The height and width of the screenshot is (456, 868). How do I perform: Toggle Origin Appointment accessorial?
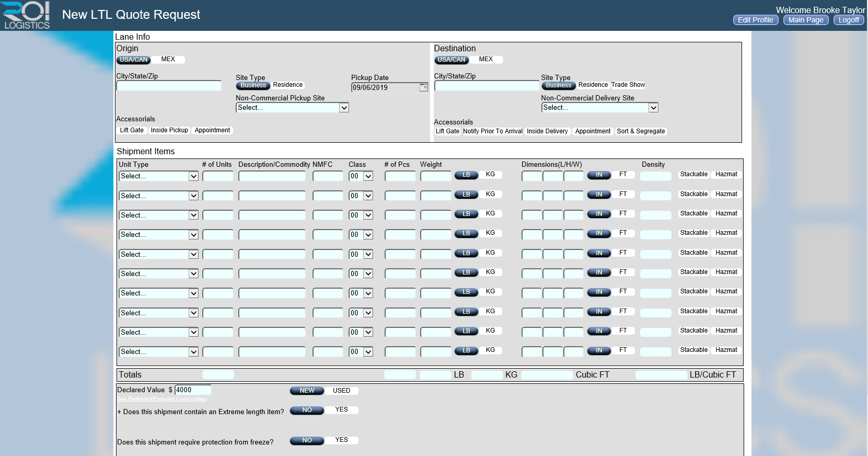pyautogui.click(x=212, y=130)
